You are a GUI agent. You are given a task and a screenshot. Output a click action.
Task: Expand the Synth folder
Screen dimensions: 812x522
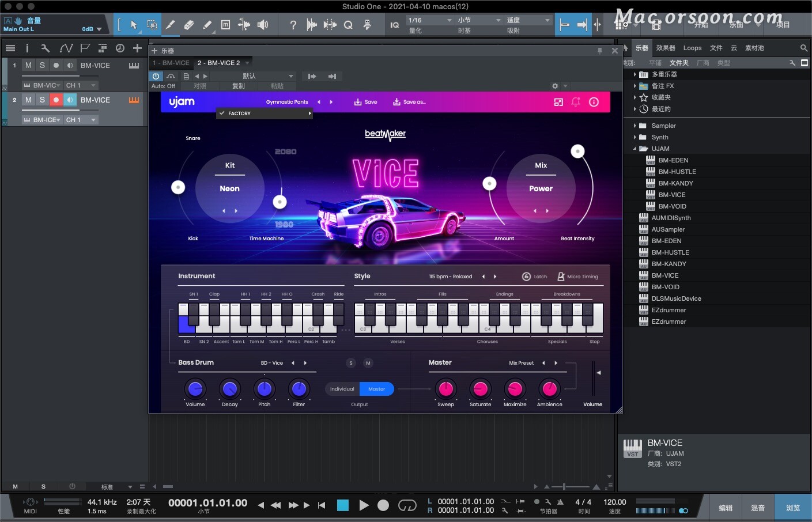635,137
